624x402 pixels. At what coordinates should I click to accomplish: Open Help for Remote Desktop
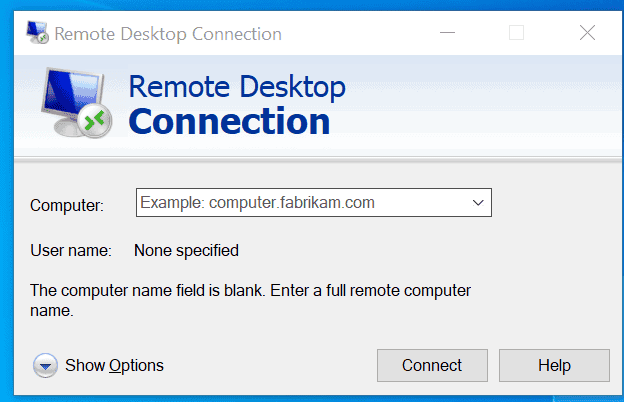pyautogui.click(x=554, y=365)
